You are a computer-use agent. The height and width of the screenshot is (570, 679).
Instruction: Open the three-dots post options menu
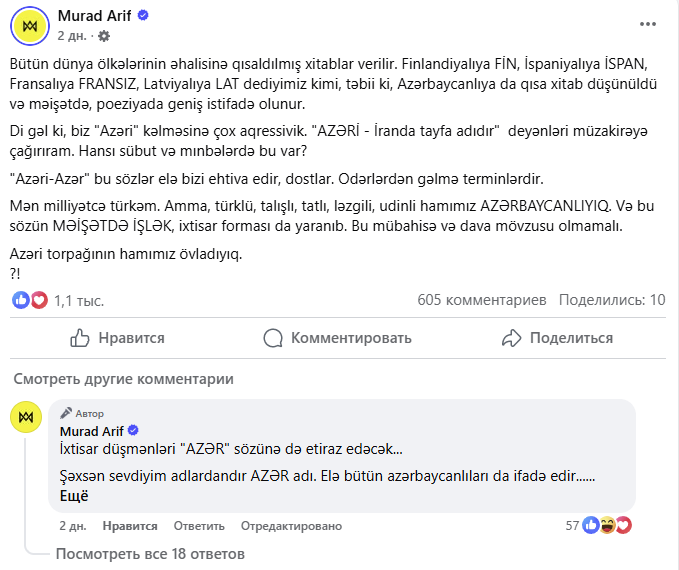click(648, 24)
